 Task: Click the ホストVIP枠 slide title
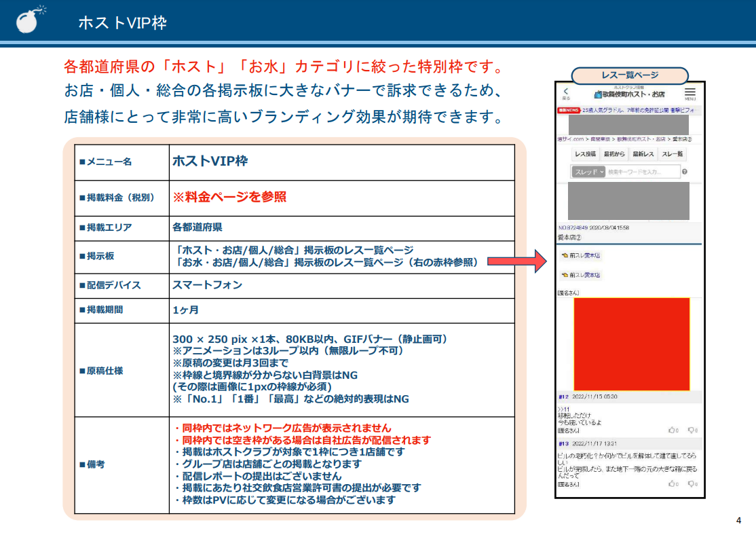tap(122, 22)
